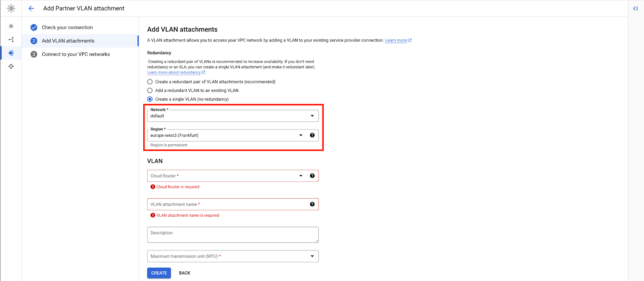
Task: Click the step 2 number badge
Action: (34, 41)
